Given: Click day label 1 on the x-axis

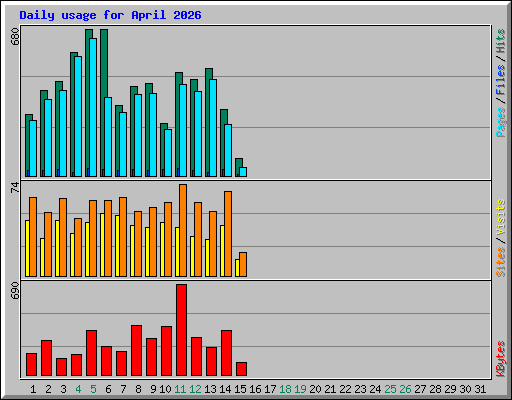Looking at the screenshot, I should [x=33, y=389].
